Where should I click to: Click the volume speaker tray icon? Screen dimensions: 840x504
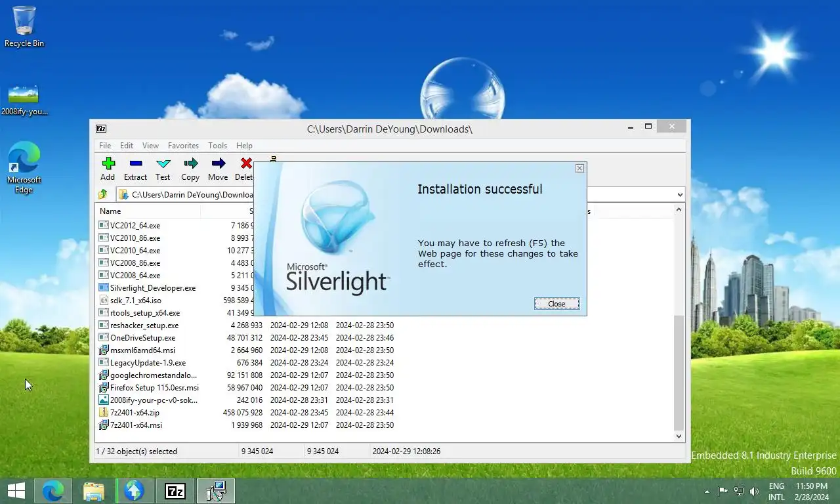754,491
